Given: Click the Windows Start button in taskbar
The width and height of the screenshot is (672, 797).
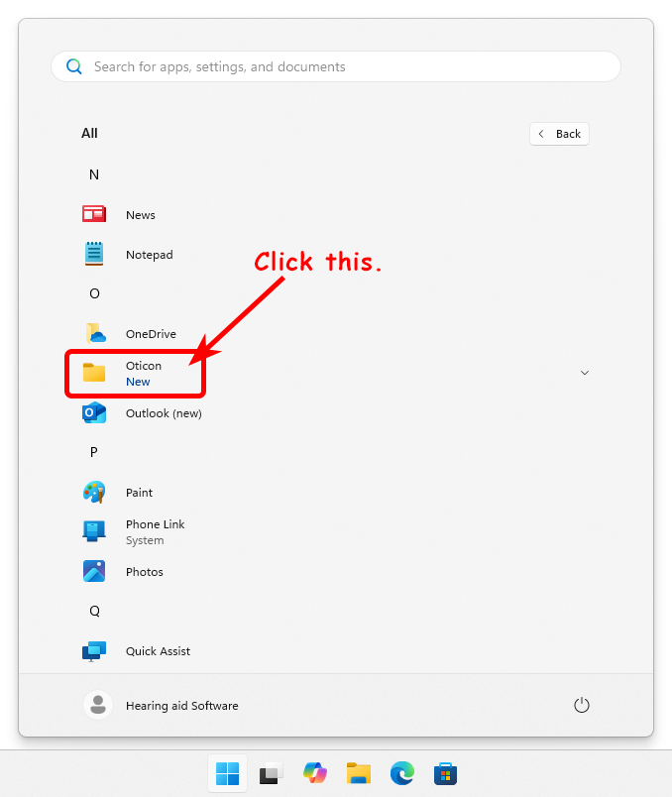Looking at the screenshot, I should [227, 773].
